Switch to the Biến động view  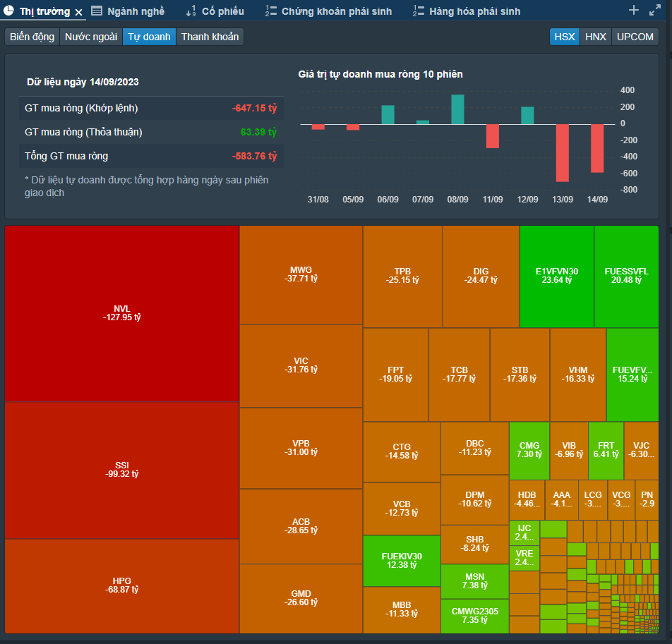(x=32, y=37)
